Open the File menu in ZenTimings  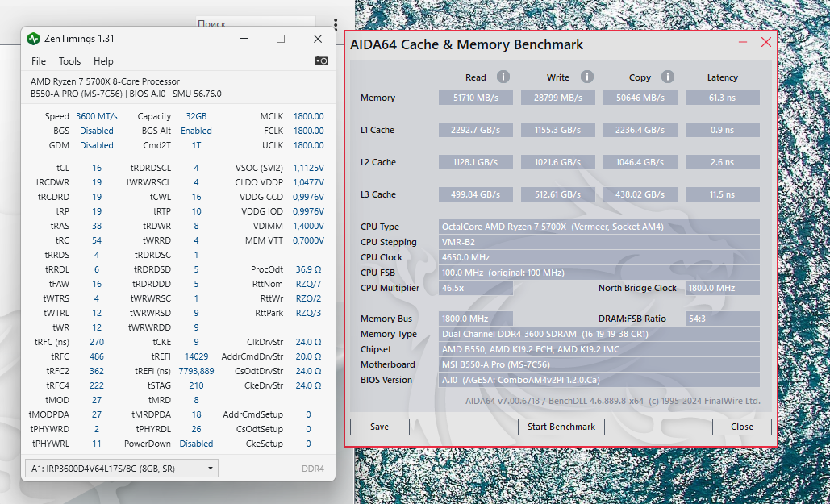coord(39,61)
